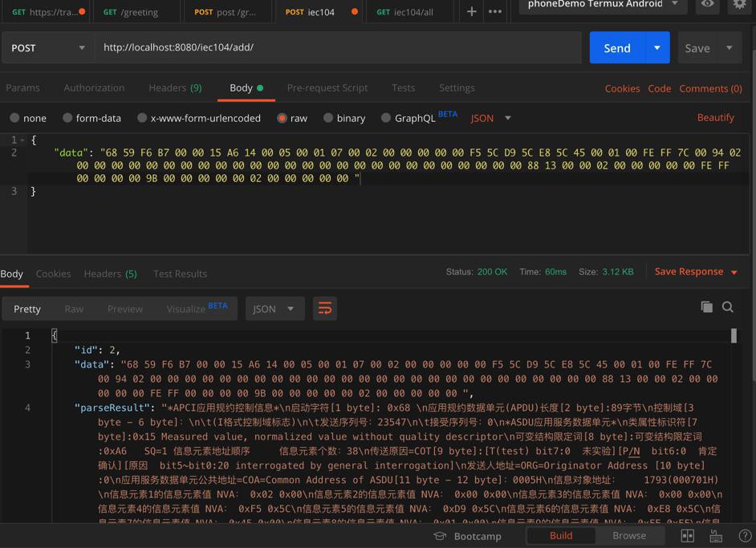Open request Headers (9) tab
756x548 pixels.
coord(175,88)
